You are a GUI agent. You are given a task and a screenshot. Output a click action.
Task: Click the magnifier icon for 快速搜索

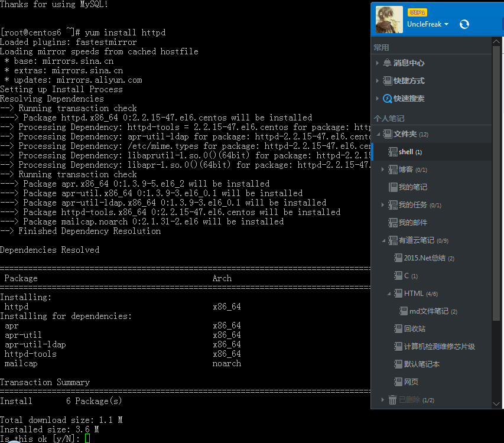387,98
